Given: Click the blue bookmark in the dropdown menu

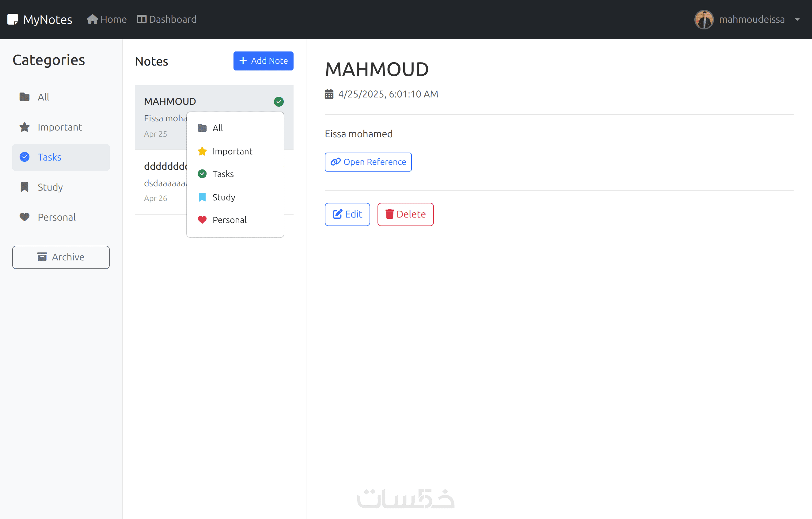Looking at the screenshot, I should 202,197.
